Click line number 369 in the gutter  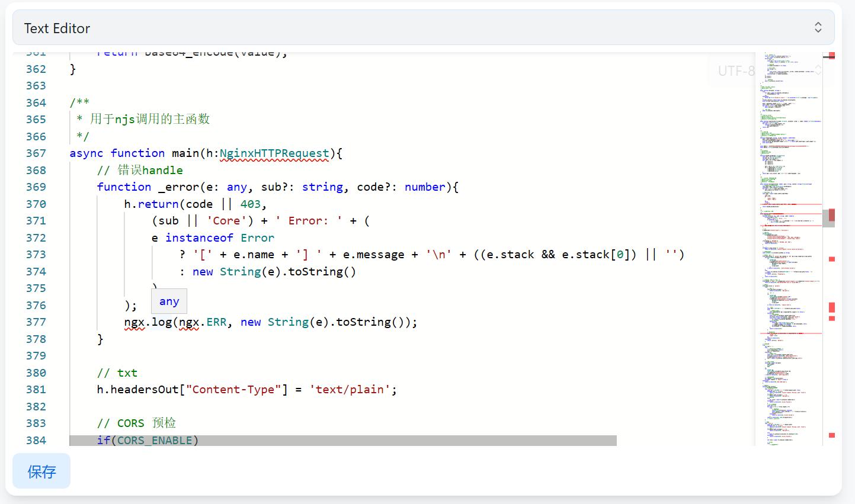(x=36, y=187)
